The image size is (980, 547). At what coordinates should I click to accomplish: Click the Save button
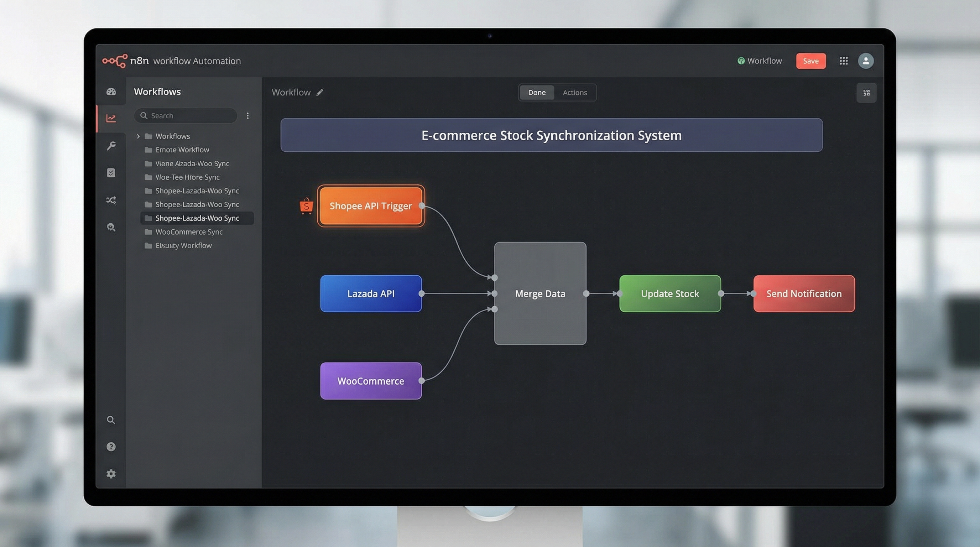coord(811,61)
